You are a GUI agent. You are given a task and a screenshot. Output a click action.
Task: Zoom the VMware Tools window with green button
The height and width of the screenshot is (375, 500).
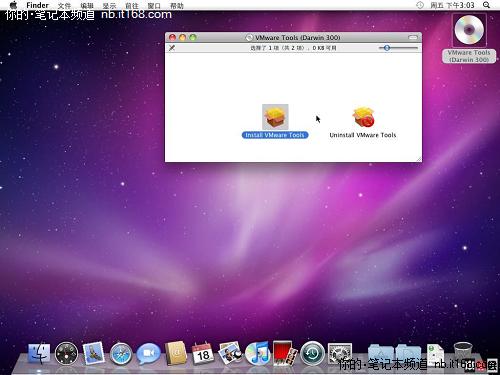pyautogui.click(x=193, y=38)
